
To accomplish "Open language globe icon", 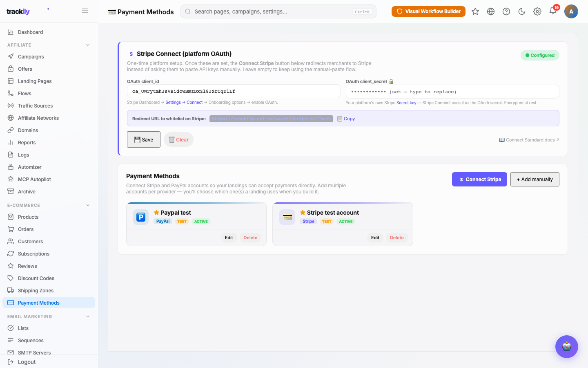I will (x=491, y=11).
